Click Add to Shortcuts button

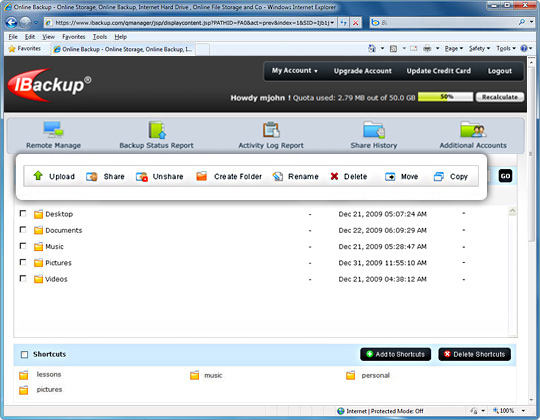tap(395, 354)
